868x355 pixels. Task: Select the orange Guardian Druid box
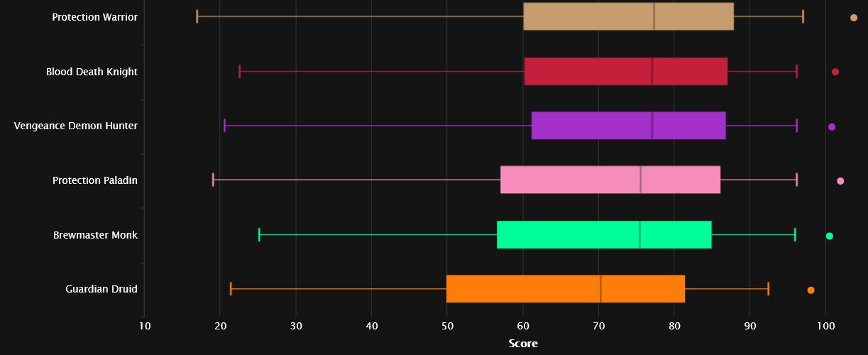click(x=565, y=289)
